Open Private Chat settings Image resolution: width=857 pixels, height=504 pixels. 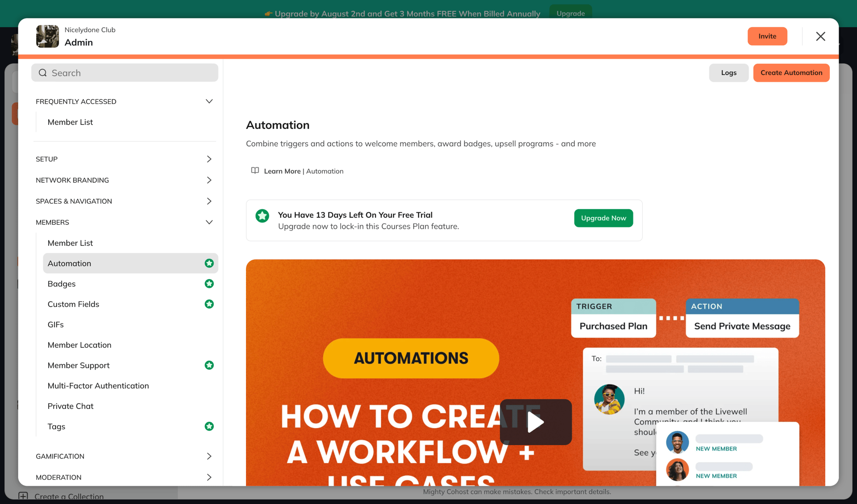pos(71,406)
